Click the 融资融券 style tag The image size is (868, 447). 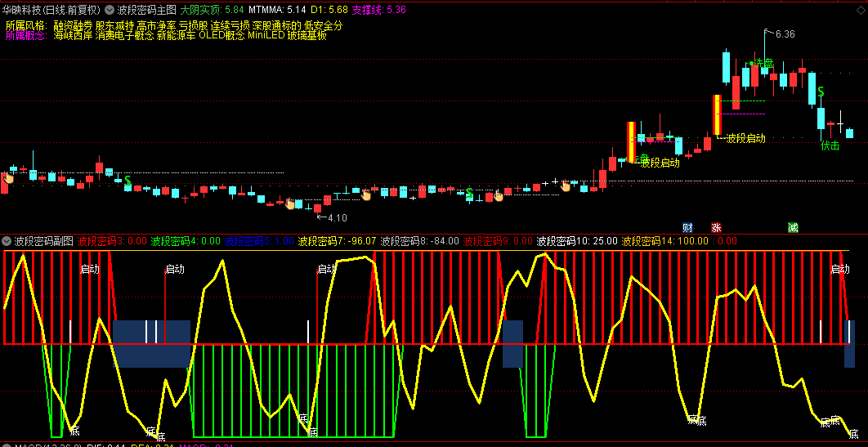coord(73,25)
